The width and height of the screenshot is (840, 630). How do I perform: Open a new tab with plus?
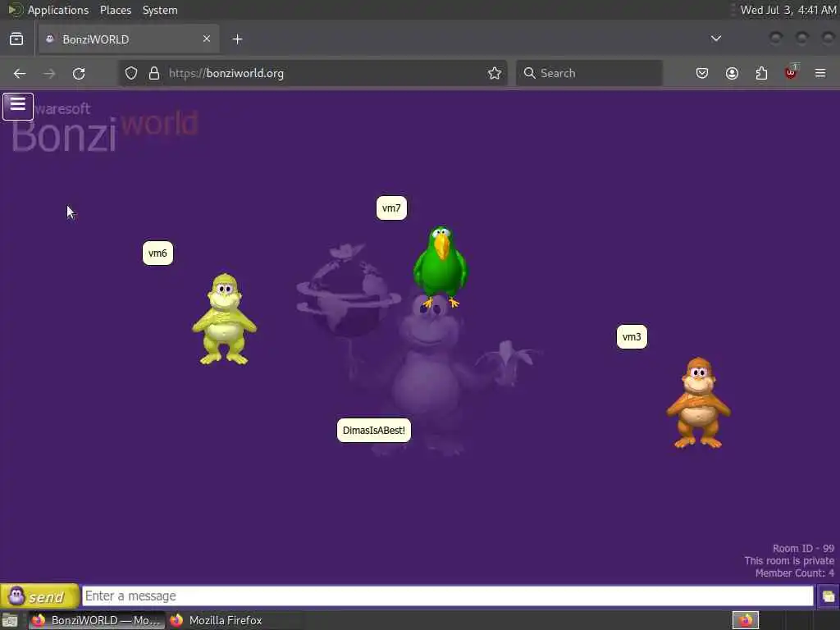click(237, 39)
